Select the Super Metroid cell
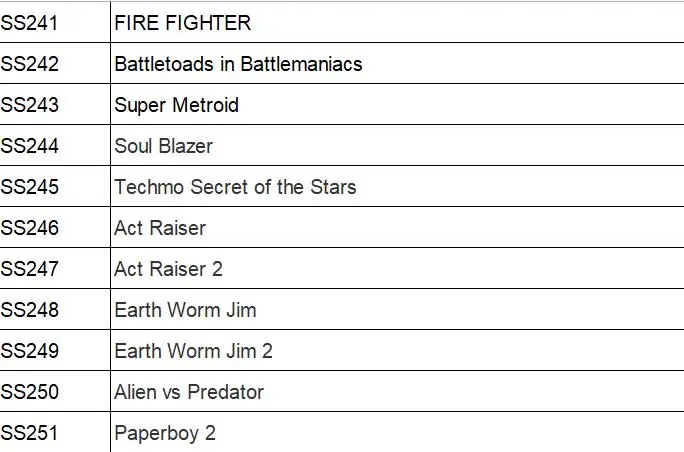The width and height of the screenshot is (684, 452). pos(176,105)
